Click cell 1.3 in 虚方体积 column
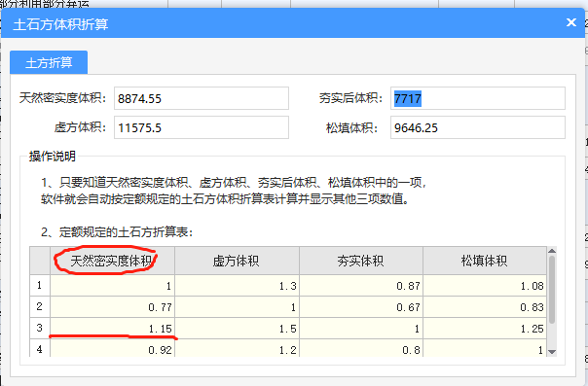The width and height of the screenshot is (588, 386). pos(237,285)
